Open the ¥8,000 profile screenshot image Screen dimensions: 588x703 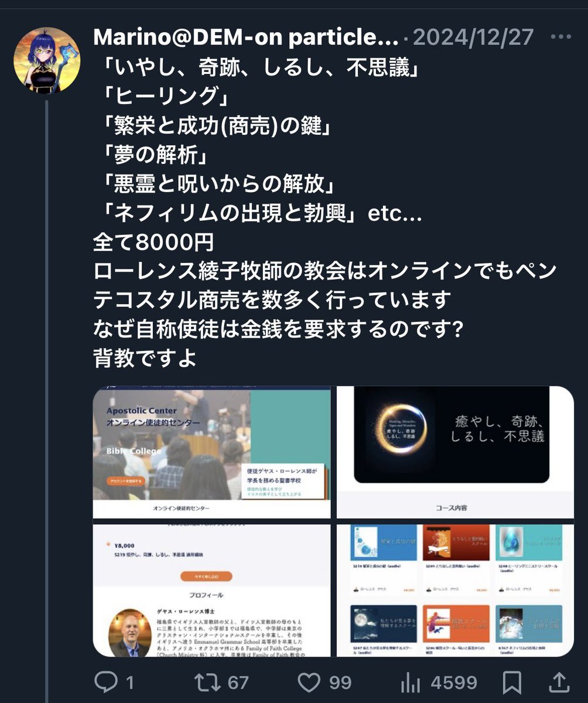coord(212,590)
